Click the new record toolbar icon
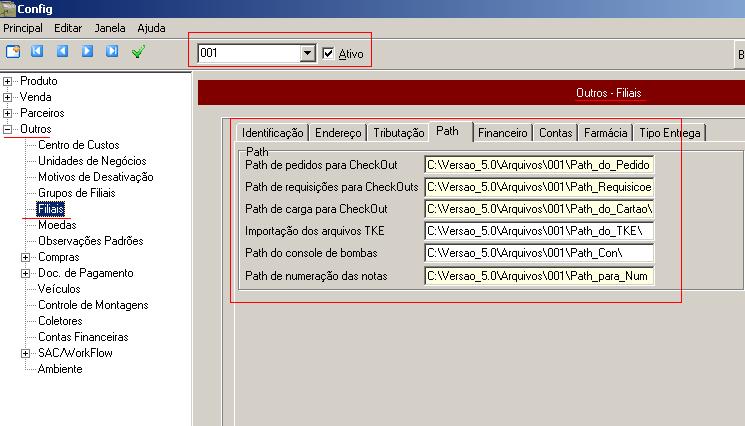Viewport: 745px width, 426px height. click(x=13, y=51)
